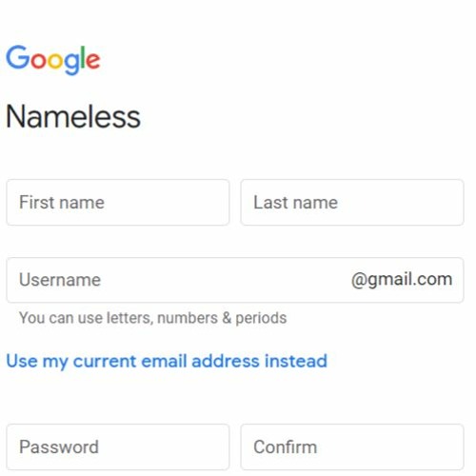Select the Confirm password field
The image size is (476, 476).
coord(352,446)
